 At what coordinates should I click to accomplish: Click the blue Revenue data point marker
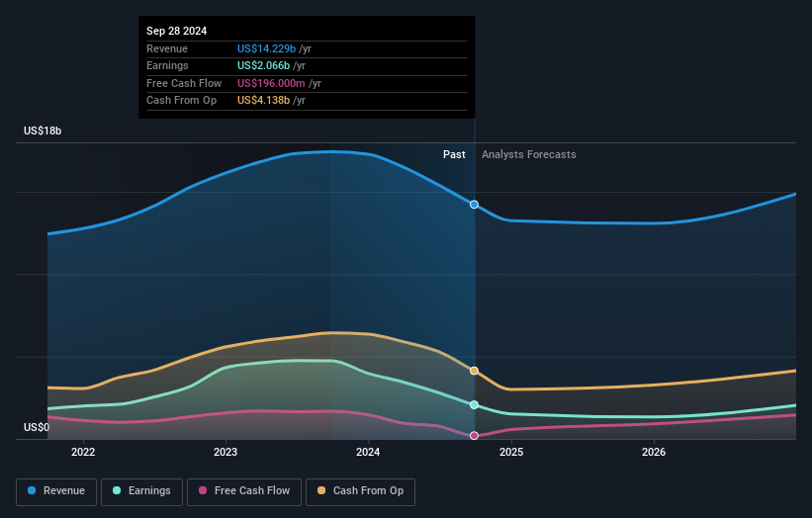click(x=474, y=205)
